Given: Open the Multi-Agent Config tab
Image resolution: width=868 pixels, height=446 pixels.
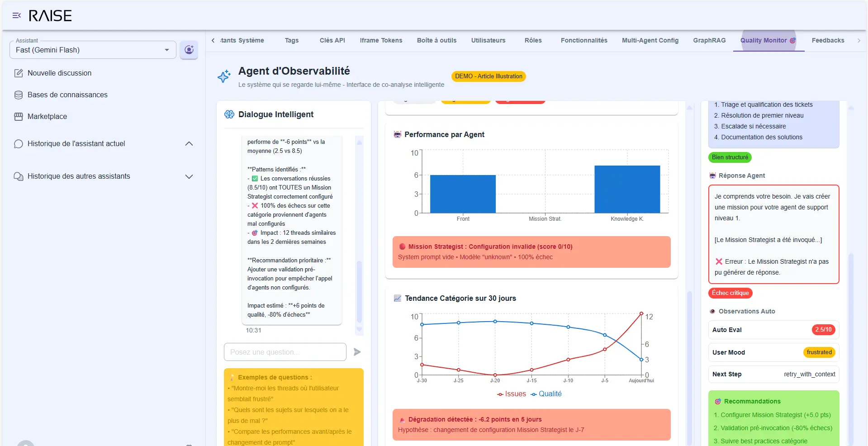Looking at the screenshot, I should [x=650, y=40].
